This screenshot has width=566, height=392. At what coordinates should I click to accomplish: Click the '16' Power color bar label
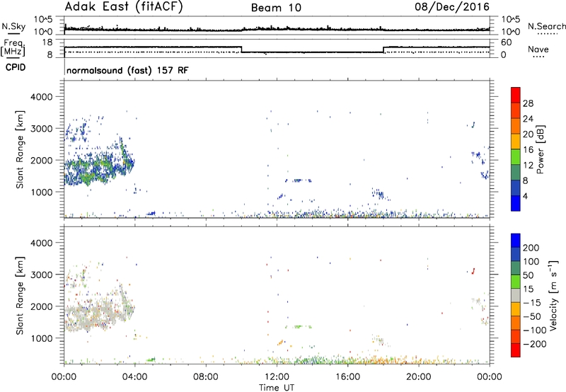click(528, 150)
